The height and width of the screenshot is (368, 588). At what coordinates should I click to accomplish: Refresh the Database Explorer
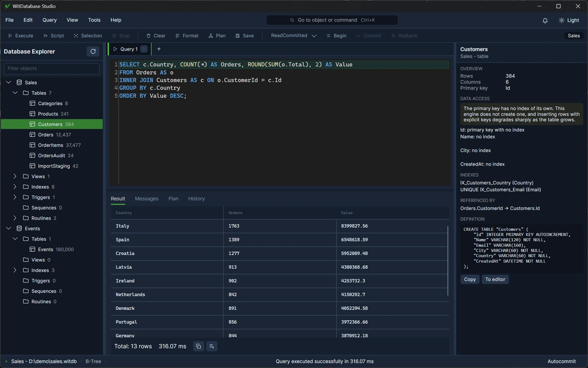(x=93, y=51)
